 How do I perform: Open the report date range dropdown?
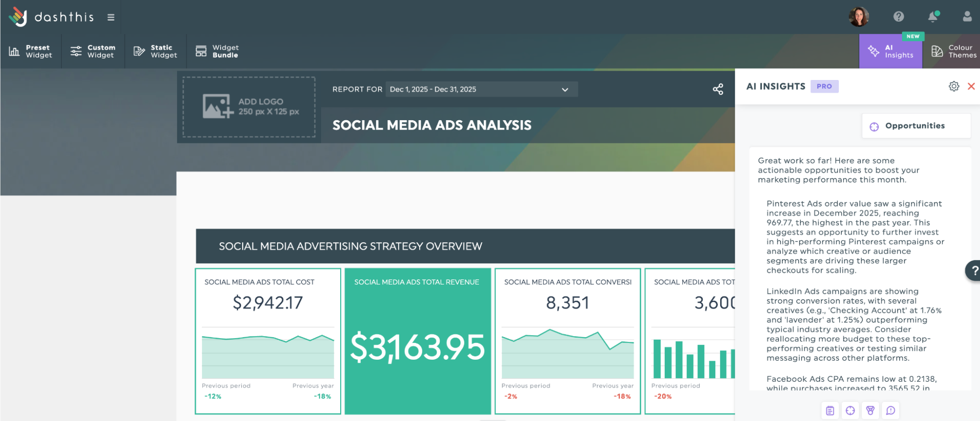pos(481,89)
